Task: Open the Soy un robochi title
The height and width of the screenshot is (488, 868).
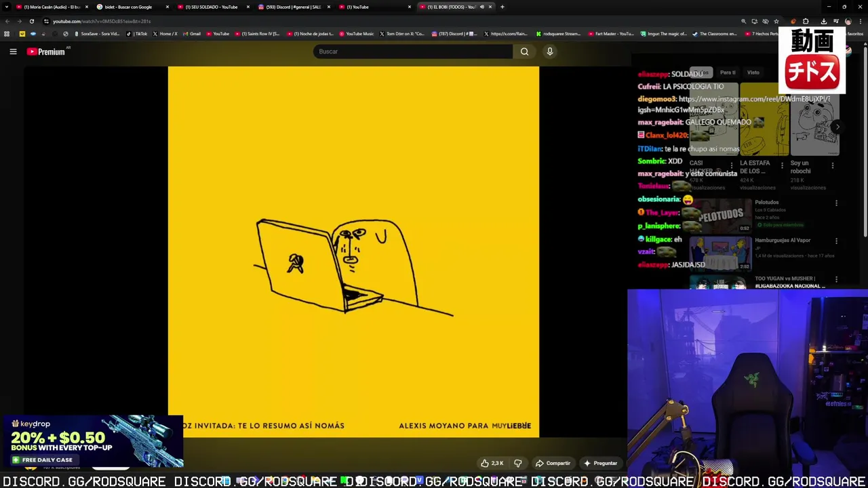Action: pyautogui.click(x=801, y=167)
